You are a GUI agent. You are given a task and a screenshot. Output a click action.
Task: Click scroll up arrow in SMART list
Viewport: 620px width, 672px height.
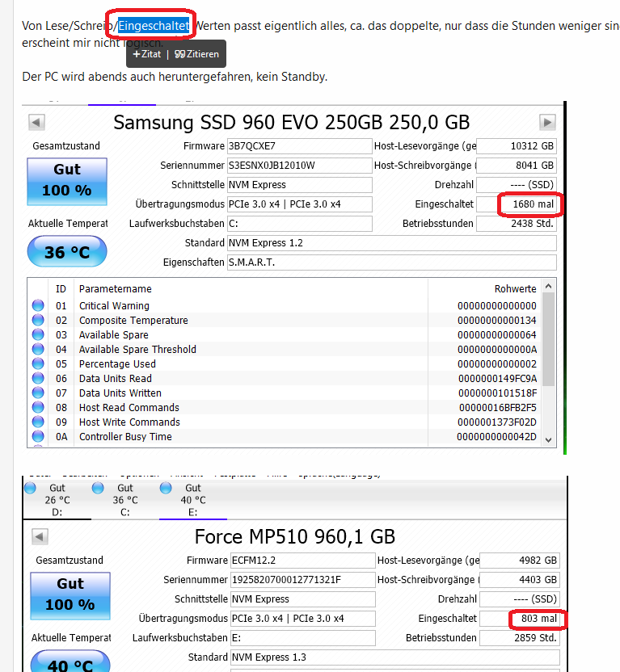click(549, 286)
